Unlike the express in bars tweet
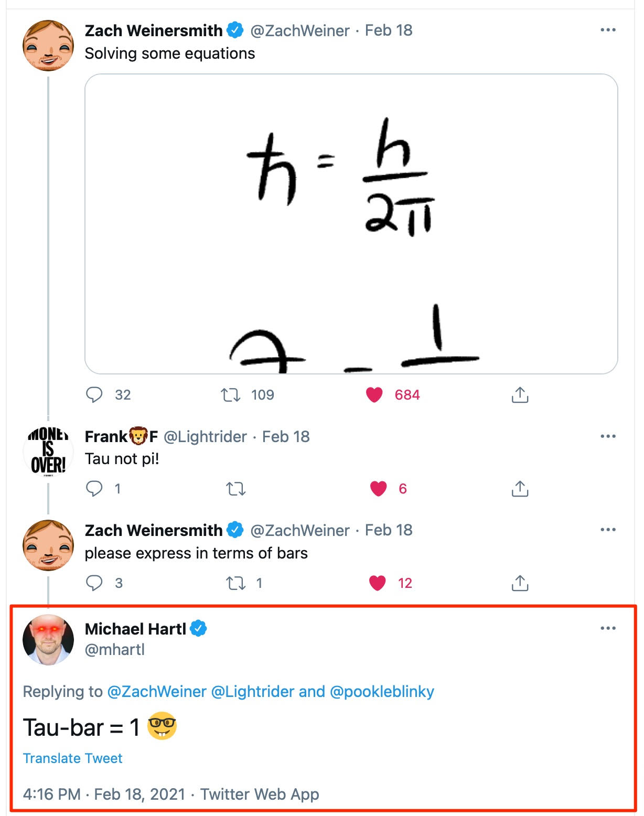644x816 pixels. pos(378,583)
